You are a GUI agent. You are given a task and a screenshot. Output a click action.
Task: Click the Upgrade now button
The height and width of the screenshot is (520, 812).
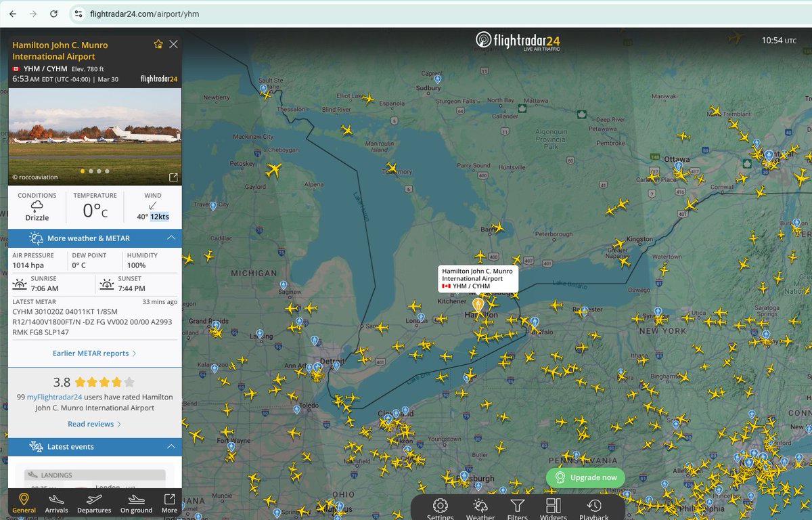(x=586, y=477)
